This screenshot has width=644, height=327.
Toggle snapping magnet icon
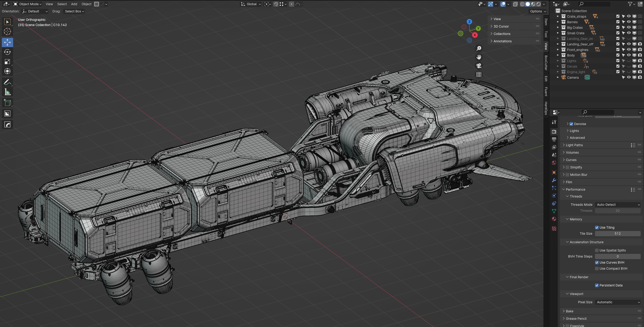coord(276,4)
